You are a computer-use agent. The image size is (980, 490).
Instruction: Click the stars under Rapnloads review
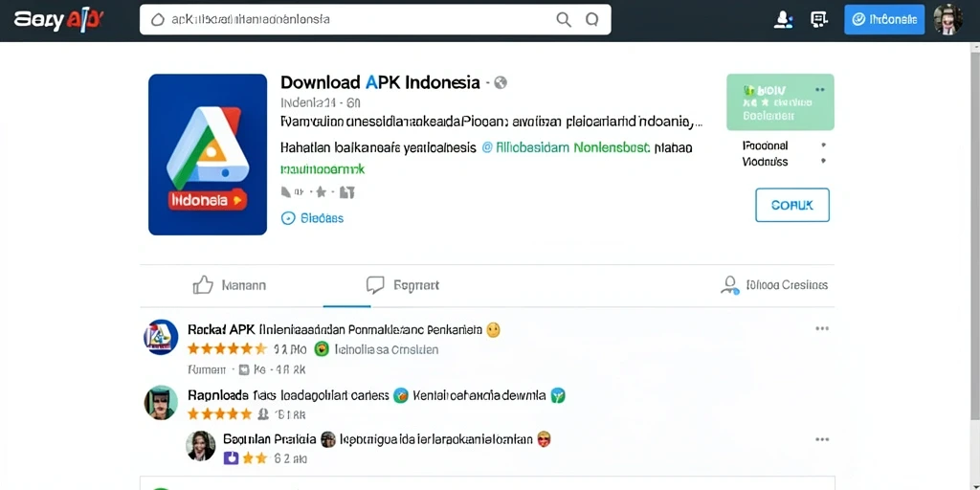(x=219, y=413)
